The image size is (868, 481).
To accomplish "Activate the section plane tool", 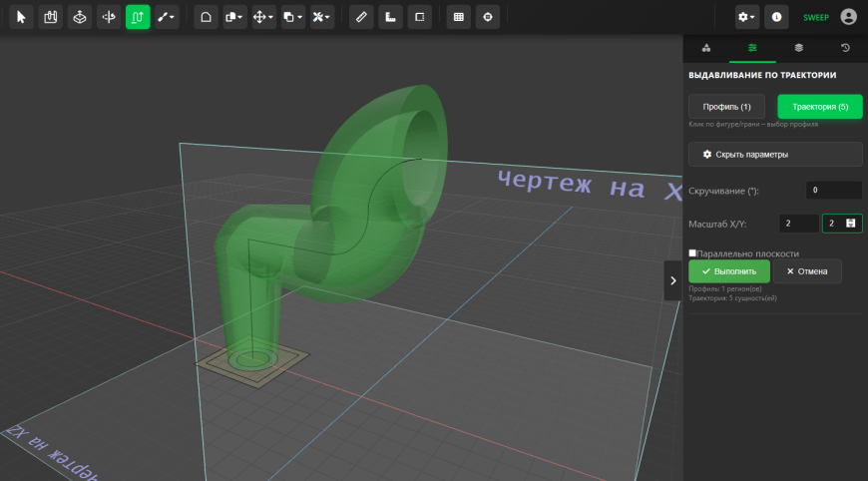I will (420, 17).
